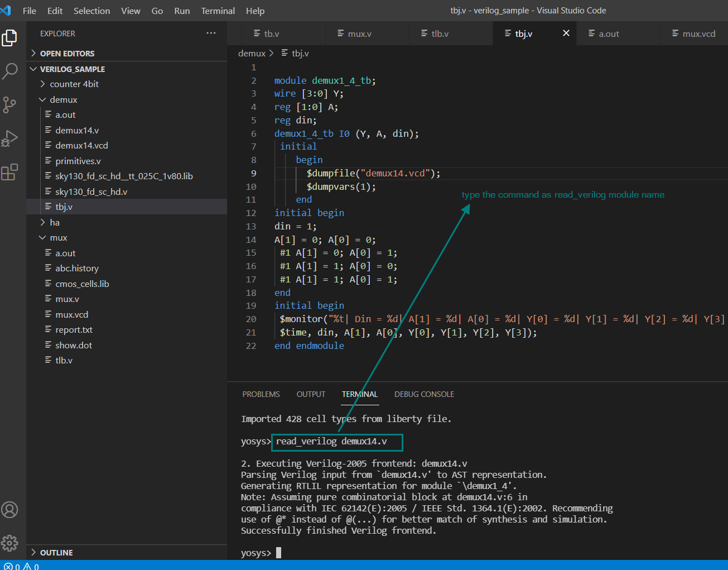Open the Terminal menu

[218, 11]
